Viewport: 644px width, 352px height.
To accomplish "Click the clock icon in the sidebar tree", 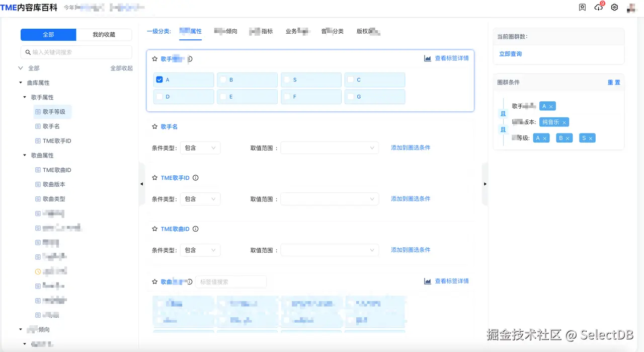I will point(37,271).
